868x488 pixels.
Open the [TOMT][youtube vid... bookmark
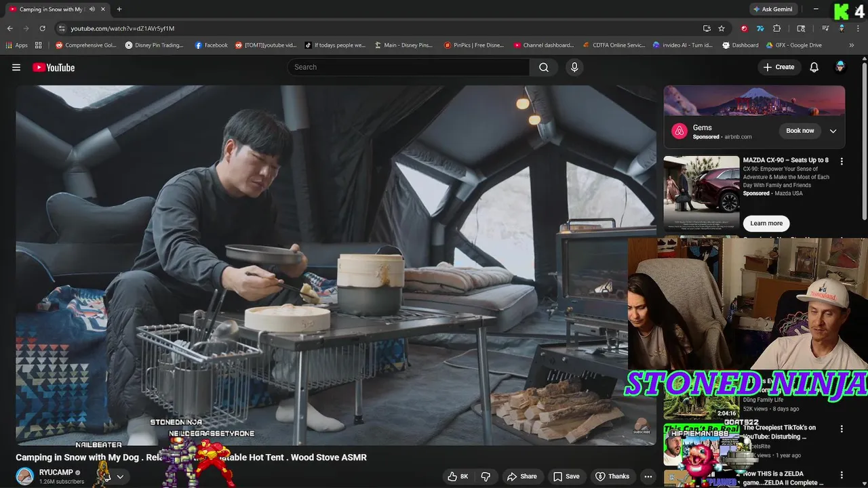tap(266, 45)
